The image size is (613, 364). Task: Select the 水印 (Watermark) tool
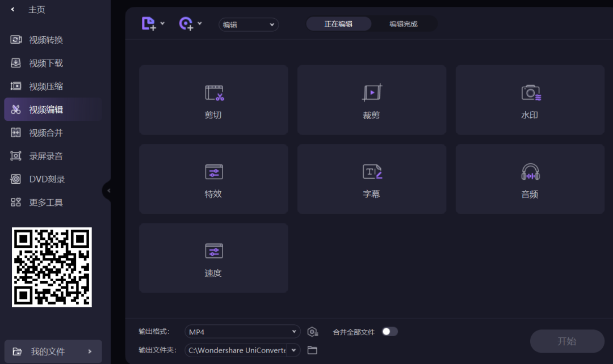click(x=529, y=100)
